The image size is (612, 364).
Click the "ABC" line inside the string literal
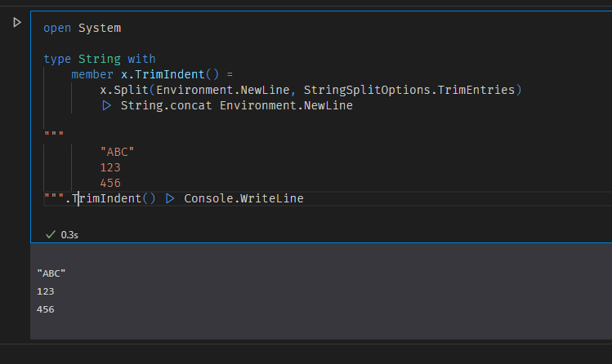pos(117,152)
